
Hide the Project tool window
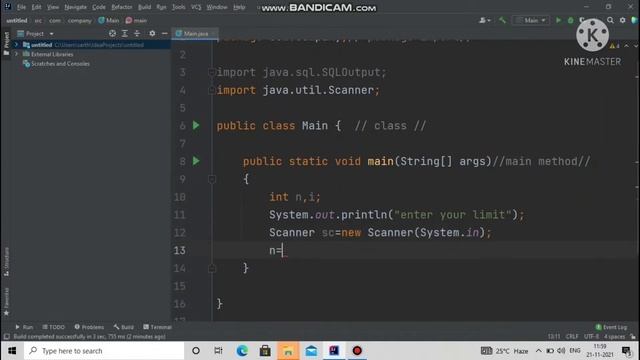tap(164, 33)
